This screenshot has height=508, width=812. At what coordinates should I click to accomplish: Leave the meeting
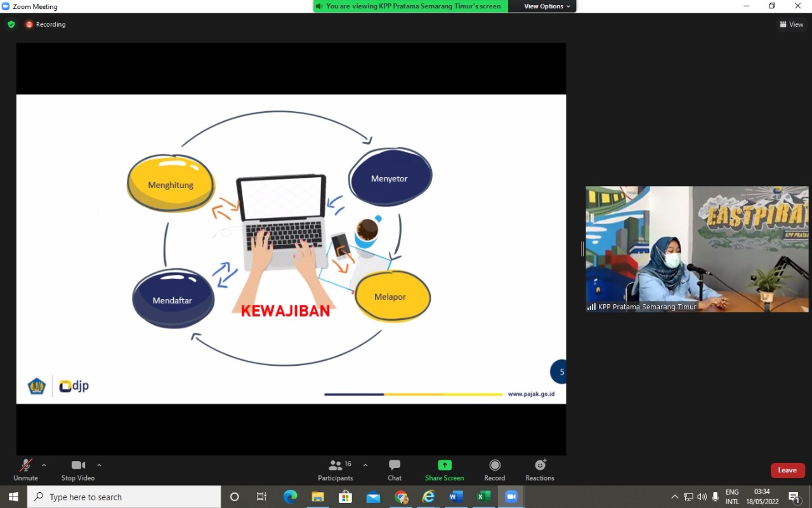click(787, 470)
